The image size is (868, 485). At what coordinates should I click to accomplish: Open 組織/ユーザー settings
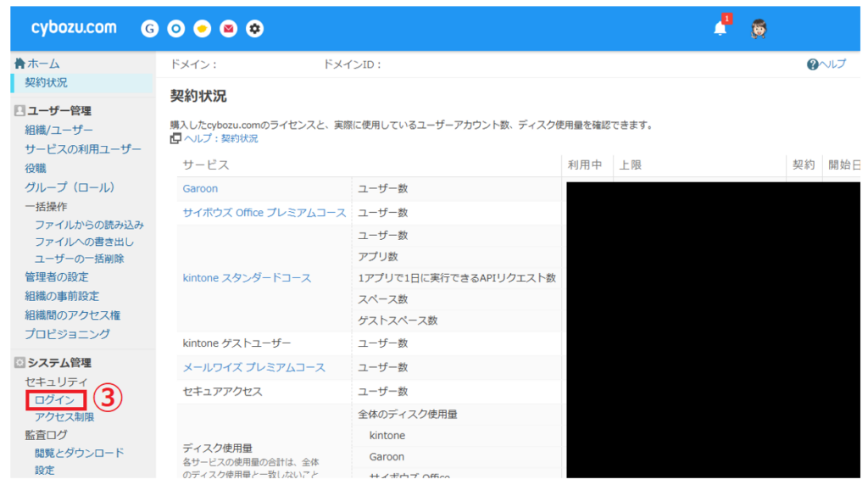58,130
